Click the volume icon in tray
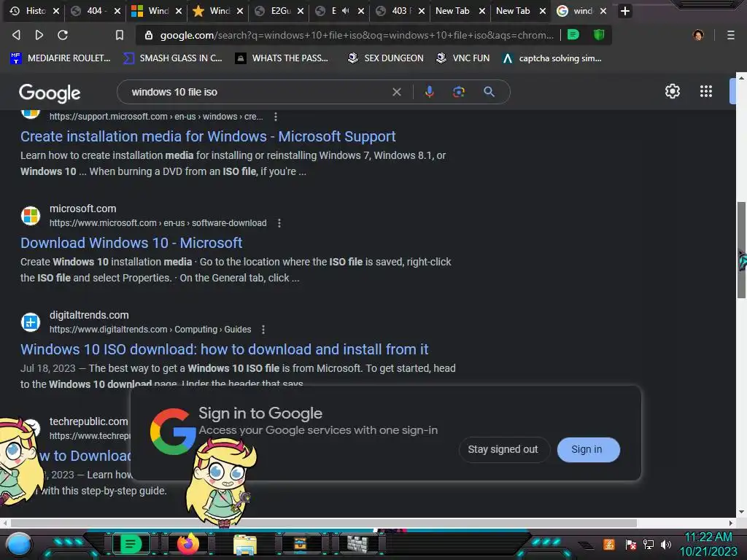The height and width of the screenshot is (560, 747). point(666,544)
